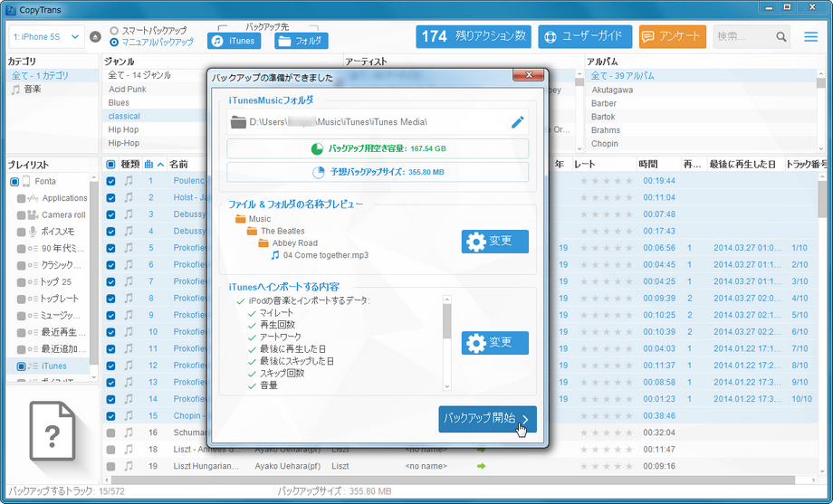Click artist list scroll-down arrow

coord(579,148)
